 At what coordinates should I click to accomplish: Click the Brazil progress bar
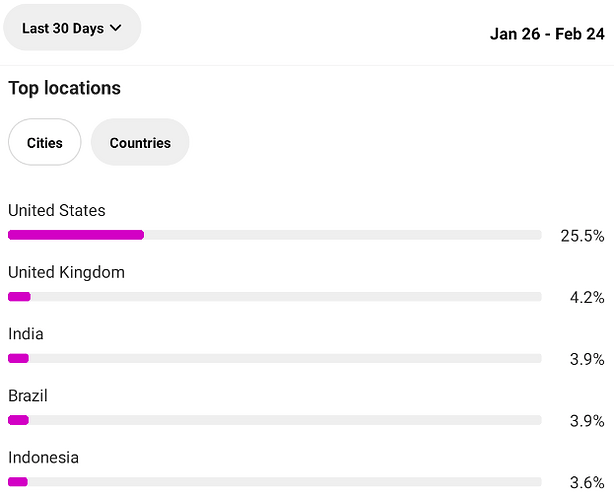coord(275,420)
